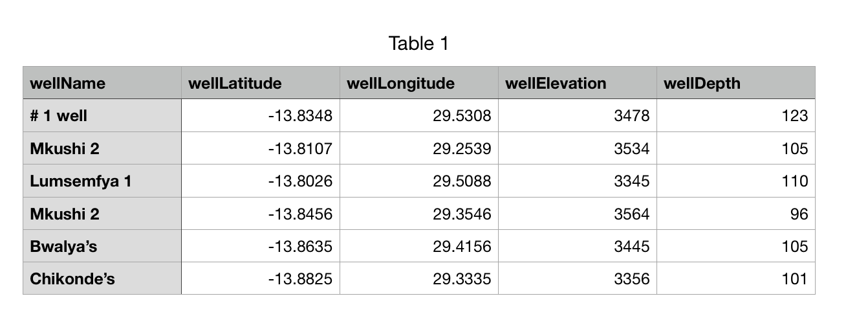Click the Chikonde's name cell
This screenshot has height=329, width=868.
pos(102,278)
